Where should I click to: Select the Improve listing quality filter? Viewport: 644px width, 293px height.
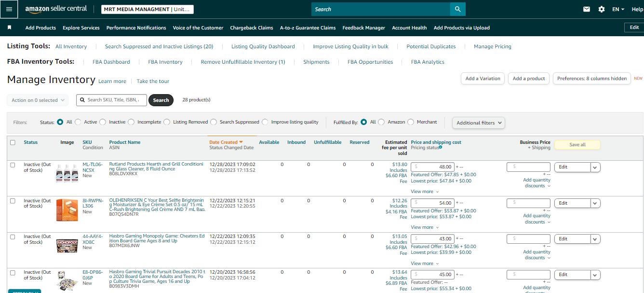pos(265,122)
